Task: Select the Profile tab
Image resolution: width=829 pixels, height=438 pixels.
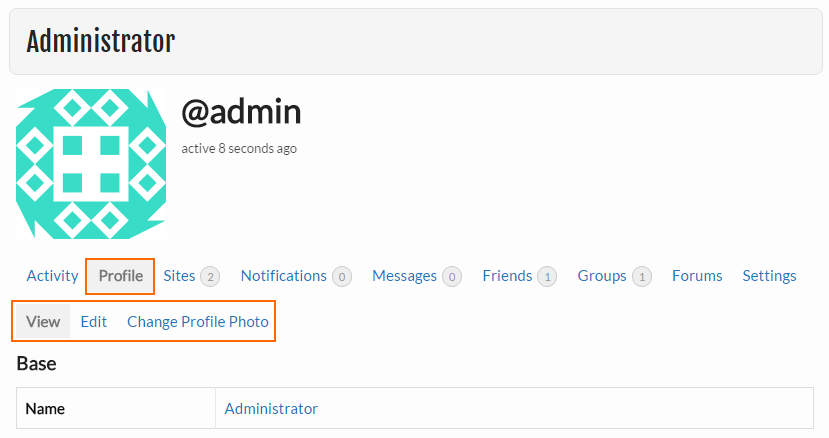Action: (121, 276)
